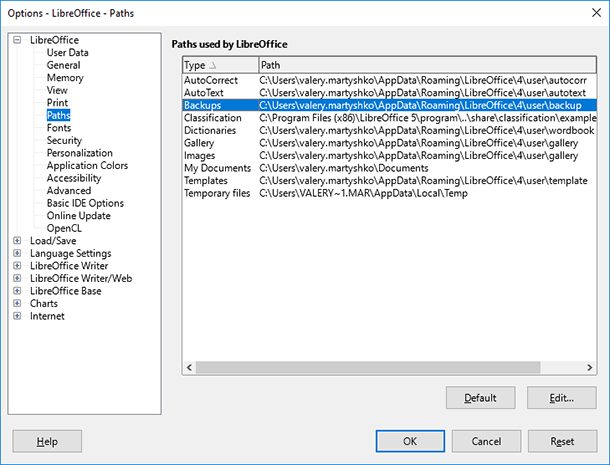
Task: Select the AutoCorrect path row
Action: (389, 80)
